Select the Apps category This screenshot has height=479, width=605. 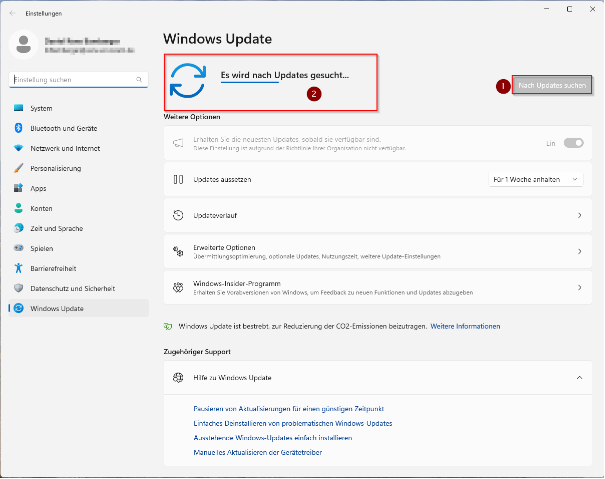[x=78, y=188]
